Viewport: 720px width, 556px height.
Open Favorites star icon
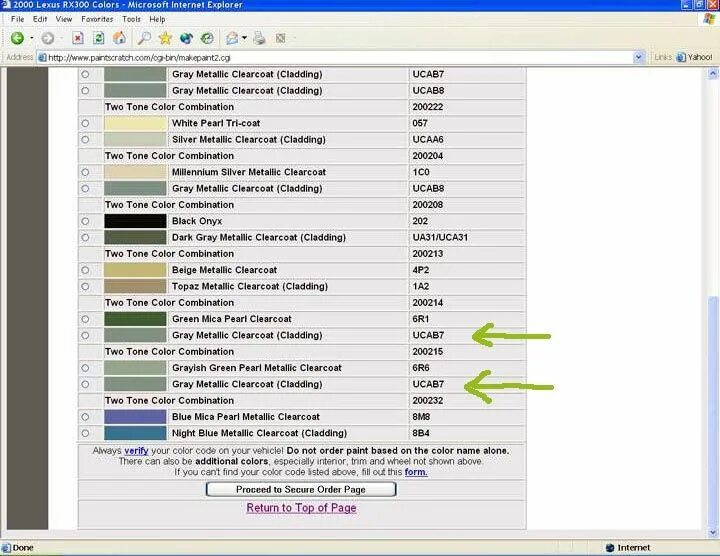click(x=165, y=38)
